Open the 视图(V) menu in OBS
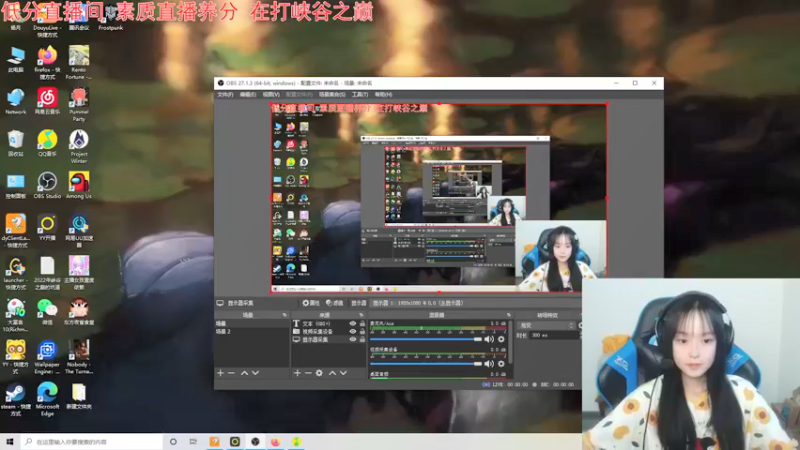 click(x=271, y=94)
